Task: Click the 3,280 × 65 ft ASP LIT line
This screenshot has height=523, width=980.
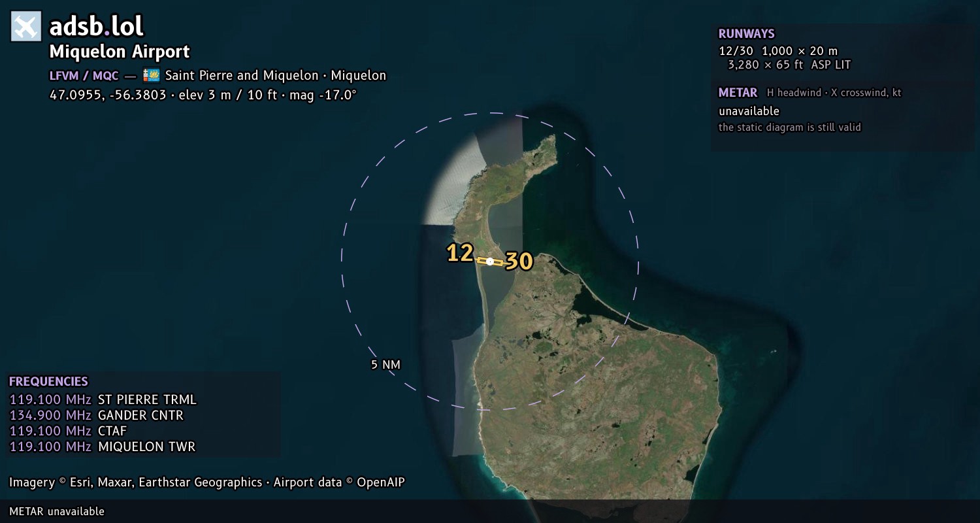Action: 789,65
